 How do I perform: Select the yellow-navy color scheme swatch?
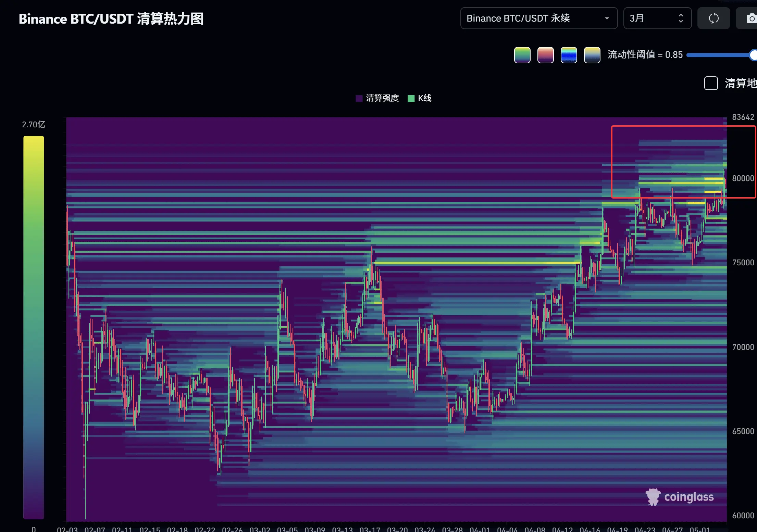[x=592, y=55]
